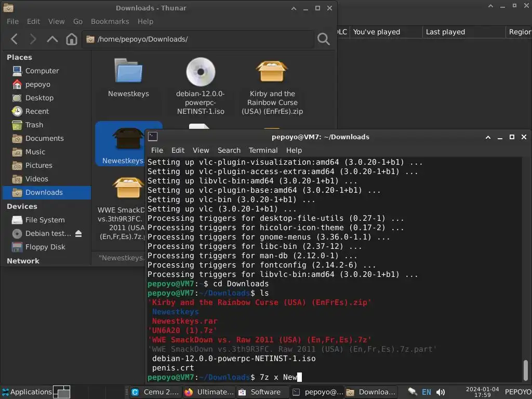Click the volume speaker tray icon
Viewport: 532px width, 399px height.
click(x=441, y=392)
